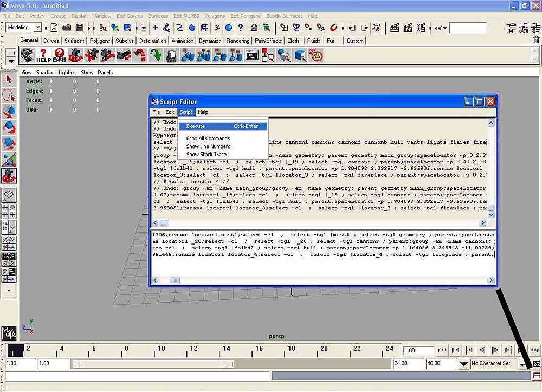Viewport: 542px width, 392px height.
Task: Open the shelf menu arrow dropdown
Action: [x=11, y=61]
